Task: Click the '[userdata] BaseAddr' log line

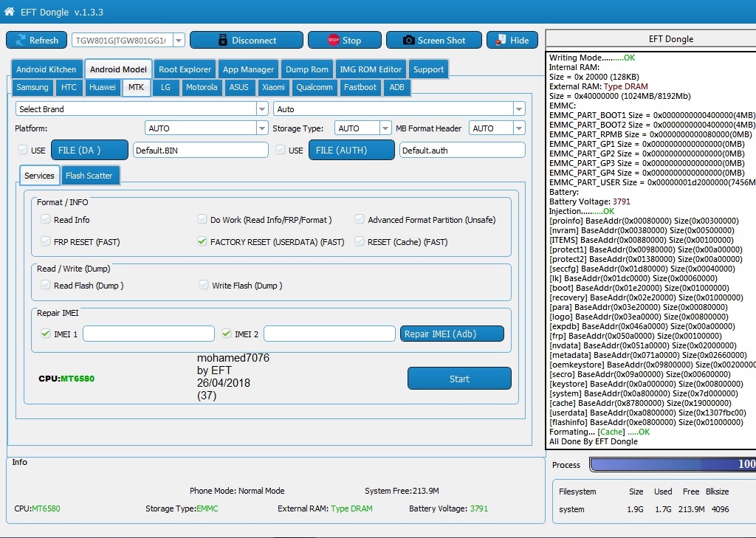Action: pyautogui.click(x=647, y=413)
